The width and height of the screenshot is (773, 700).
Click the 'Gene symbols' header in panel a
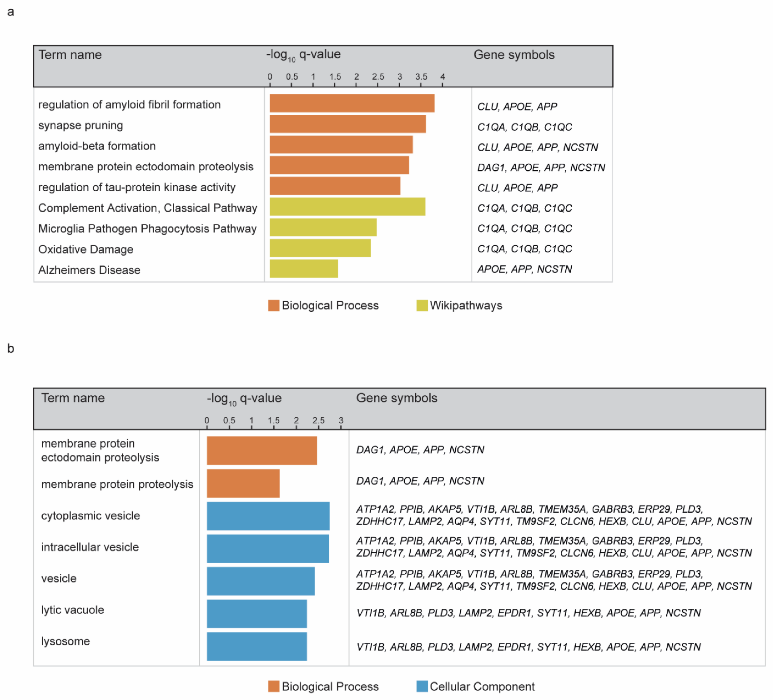point(514,54)
